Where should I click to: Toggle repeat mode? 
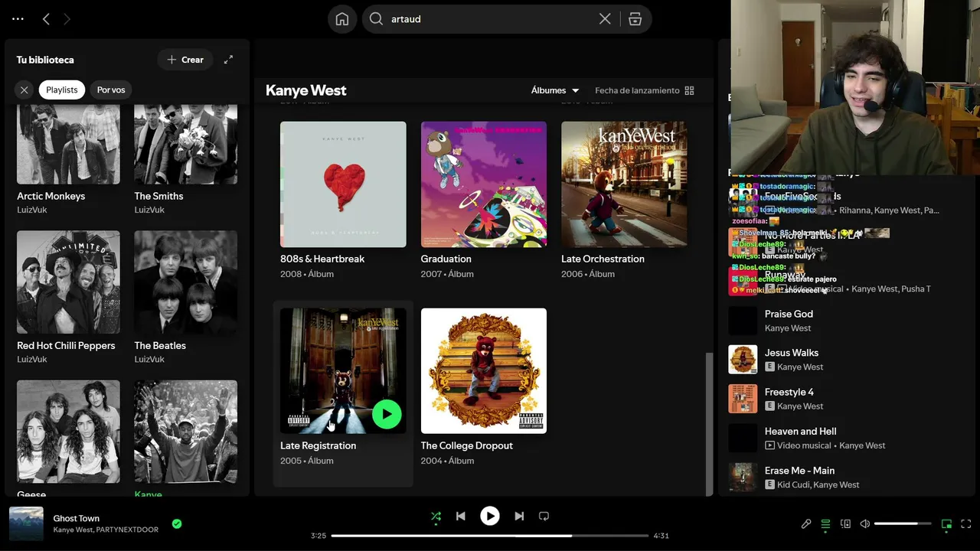click(x=544, y=517)
